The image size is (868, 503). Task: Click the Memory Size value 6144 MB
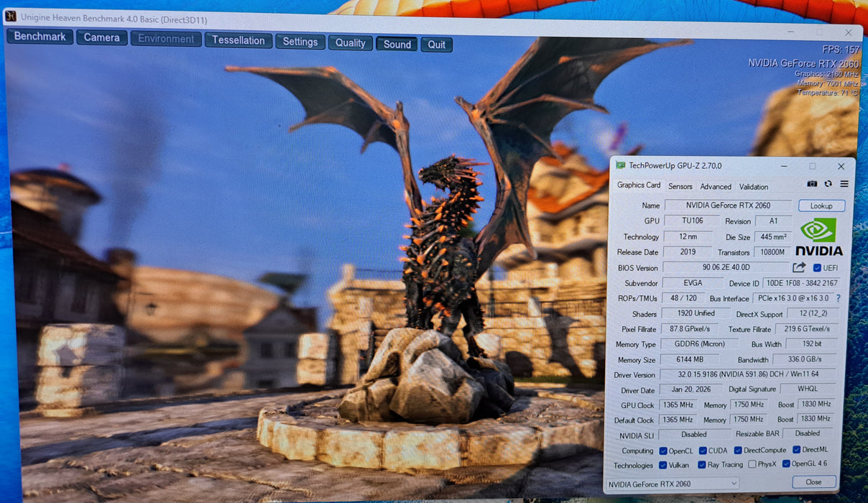[689, 359]
